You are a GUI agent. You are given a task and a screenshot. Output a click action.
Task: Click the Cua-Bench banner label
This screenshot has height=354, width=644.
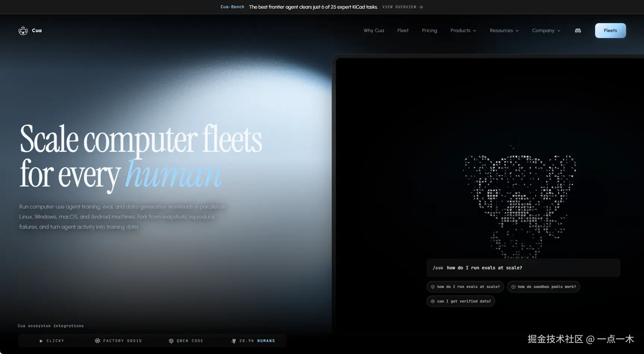[232, 7]
